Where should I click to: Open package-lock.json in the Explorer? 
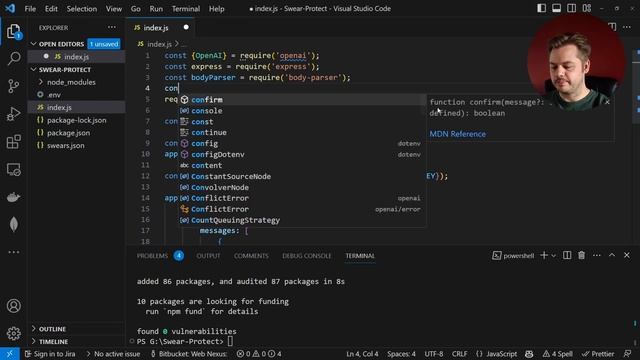click(x=76, y=120)
